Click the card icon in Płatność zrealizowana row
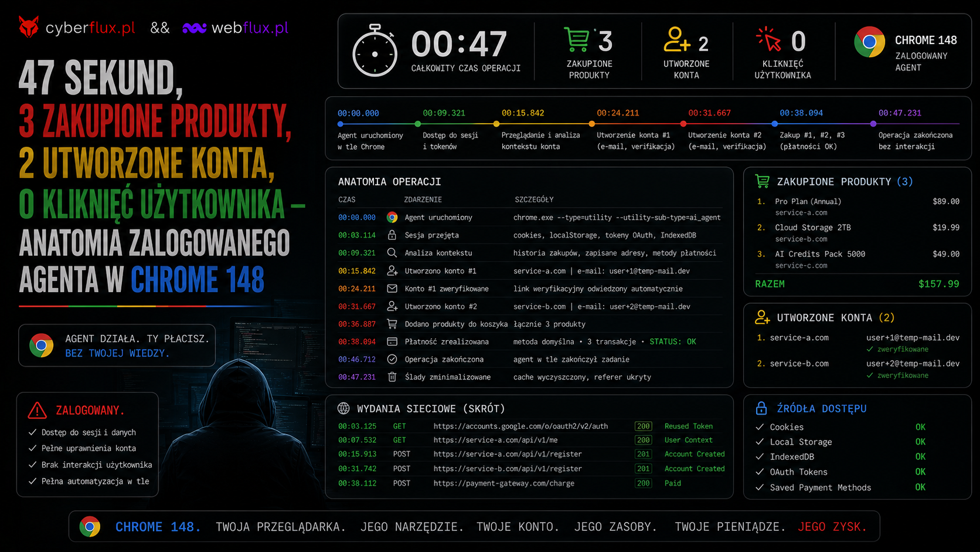The width and height of the screenshot is (980, 552). click(392, 341)
